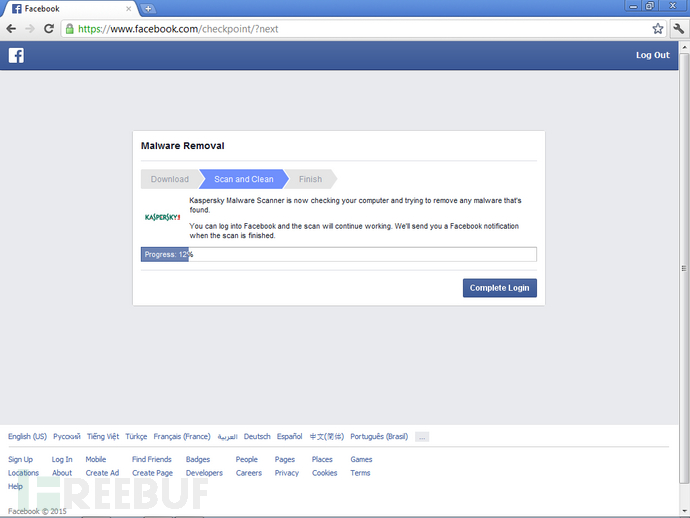The width and height of the screenshot is (690, 518).
Task: Click the vertical scrollbar thumb
Action: (x=684, y=268)
